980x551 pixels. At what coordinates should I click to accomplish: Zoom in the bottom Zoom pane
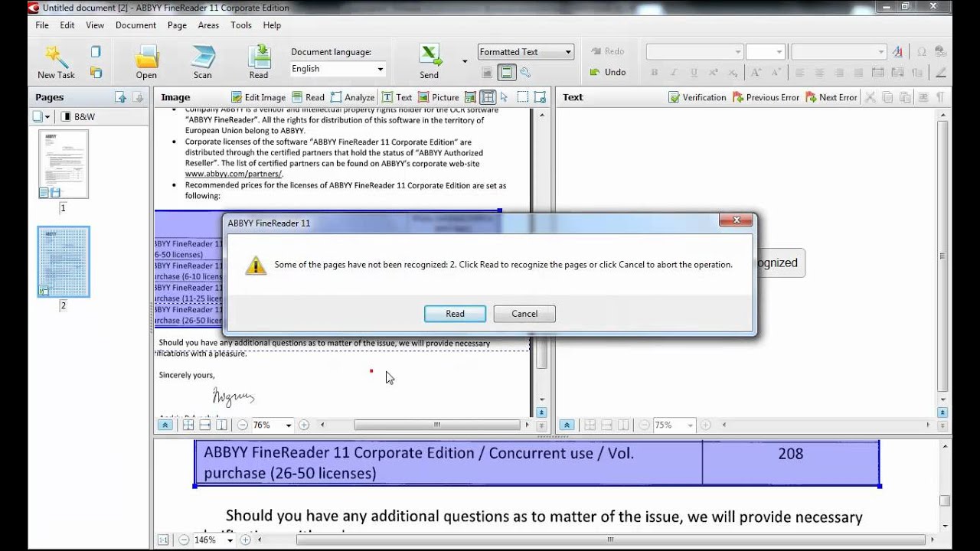click(246, 540)
